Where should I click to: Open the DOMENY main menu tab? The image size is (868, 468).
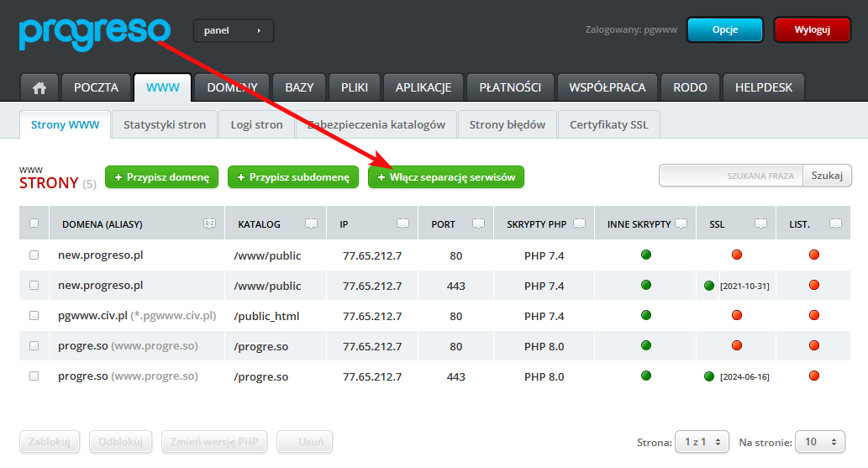tap(233, 87)
